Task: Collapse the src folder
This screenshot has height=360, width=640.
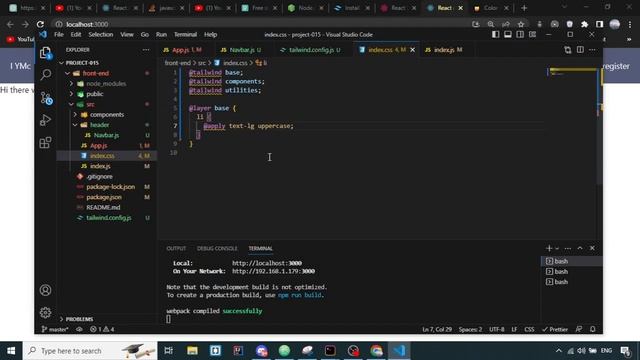Action: [90, 104]
